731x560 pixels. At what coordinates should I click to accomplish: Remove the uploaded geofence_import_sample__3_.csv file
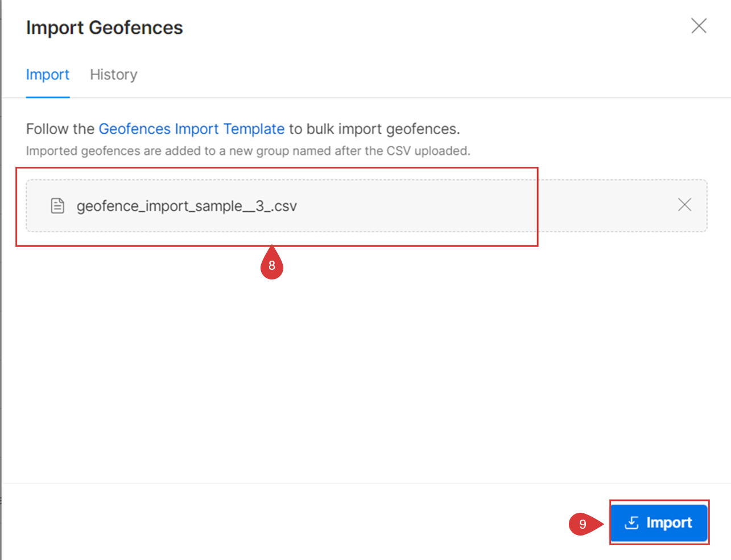point(685,205)
